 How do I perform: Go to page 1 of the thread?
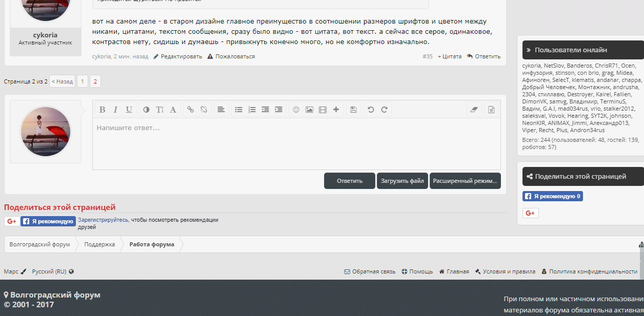point(83,81)
